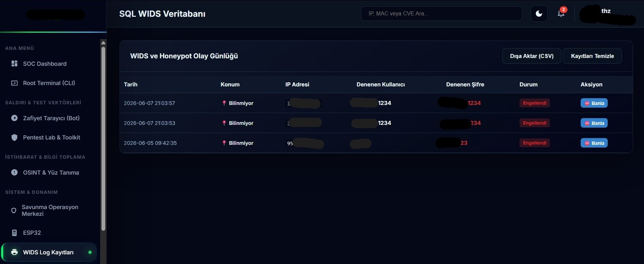The height and width of the screenshot is (264, 644).
Task: Click Zafiyet Tarayıcı play icon
Action: [14, 118]
